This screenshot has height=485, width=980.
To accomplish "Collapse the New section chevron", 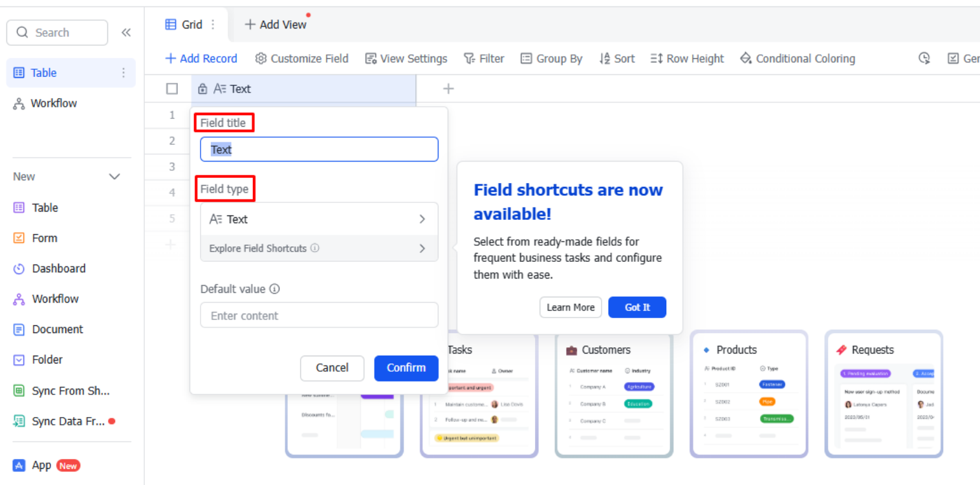I will pos(114,177).
